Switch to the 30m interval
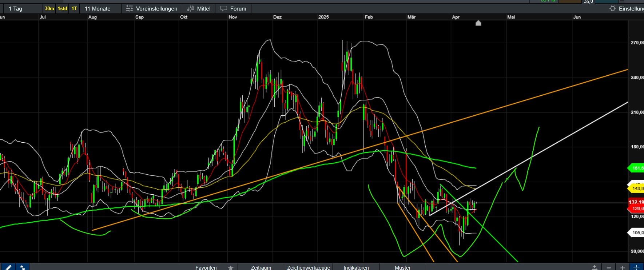The height and width of the screenshot is (270, 644). [49, 8]
